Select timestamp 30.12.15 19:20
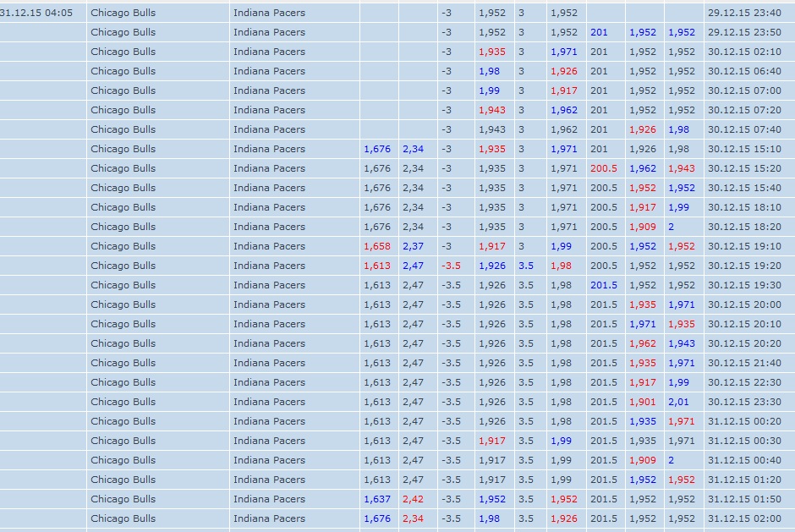Screen dimensions: 795x532 (x=744, y=266)
